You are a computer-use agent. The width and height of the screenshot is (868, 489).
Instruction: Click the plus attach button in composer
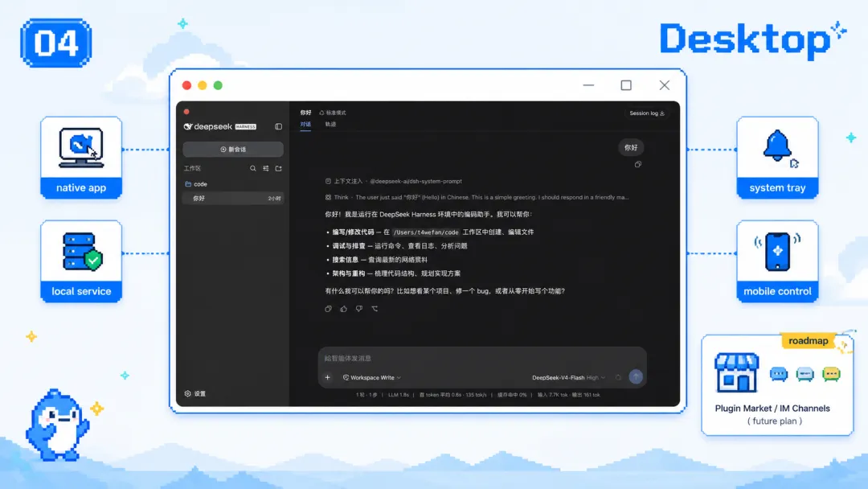coord(328,378)
